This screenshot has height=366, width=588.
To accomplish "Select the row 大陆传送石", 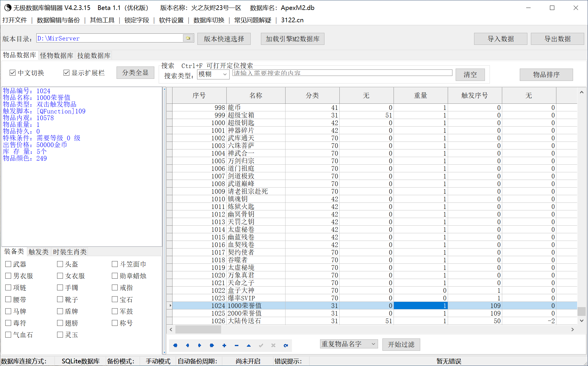I will 372,321.
